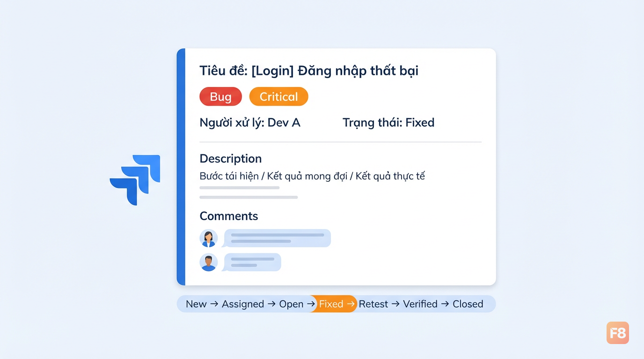Click the Description heading

click(231, 158)
